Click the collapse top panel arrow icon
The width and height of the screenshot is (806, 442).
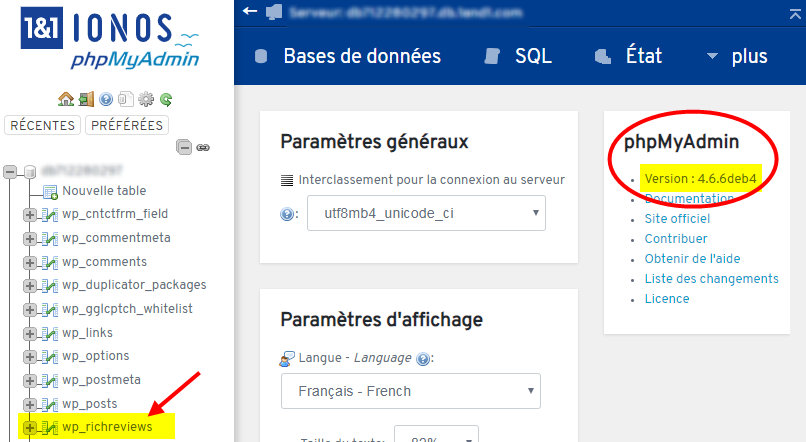796,14
